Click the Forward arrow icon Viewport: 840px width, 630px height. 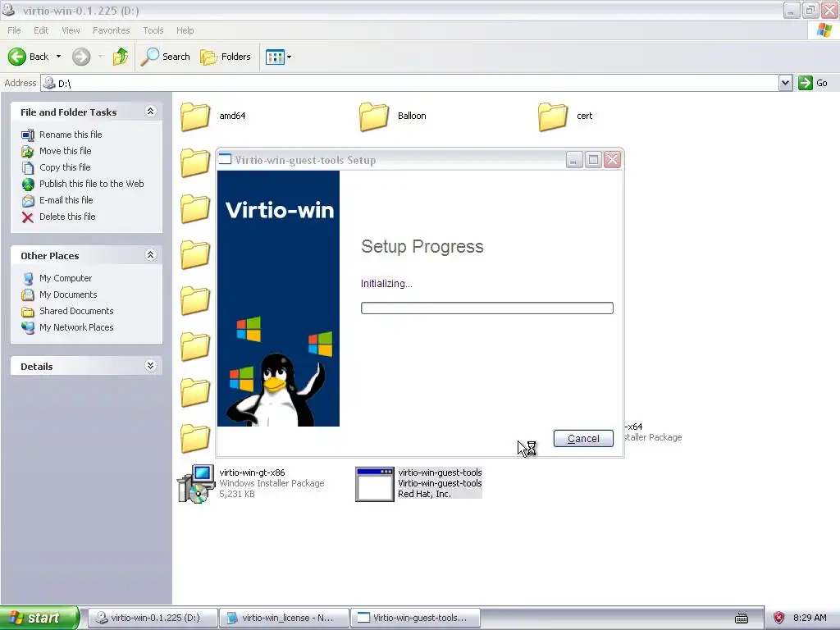point(81,57)
